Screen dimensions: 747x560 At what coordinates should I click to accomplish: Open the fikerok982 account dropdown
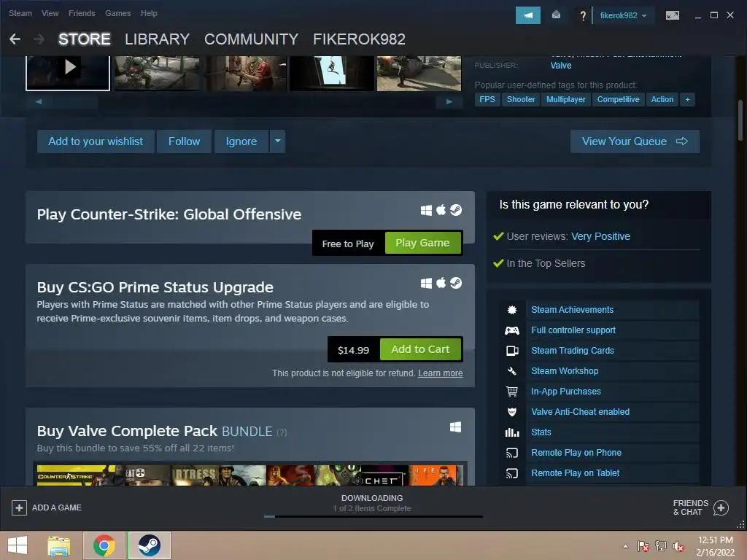point(623,15)
